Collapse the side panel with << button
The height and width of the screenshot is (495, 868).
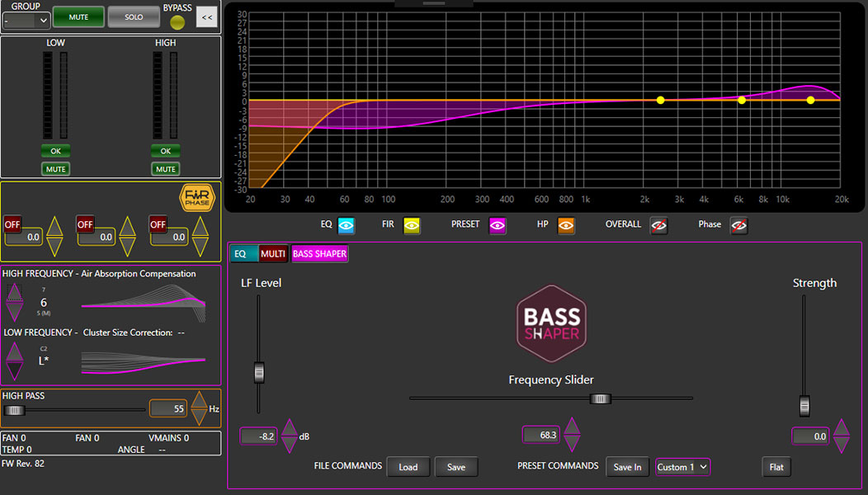(x=206, y=16)
